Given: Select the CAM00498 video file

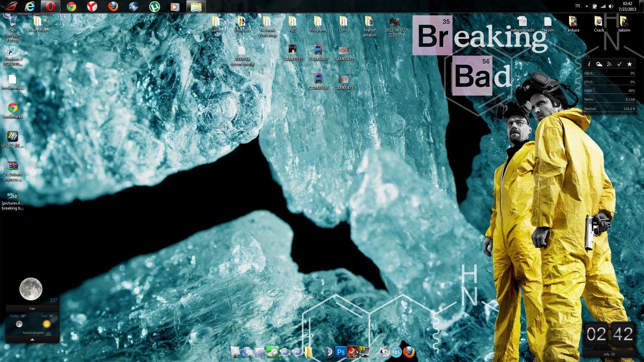Looking at the screenshot, I should (318, 82).
